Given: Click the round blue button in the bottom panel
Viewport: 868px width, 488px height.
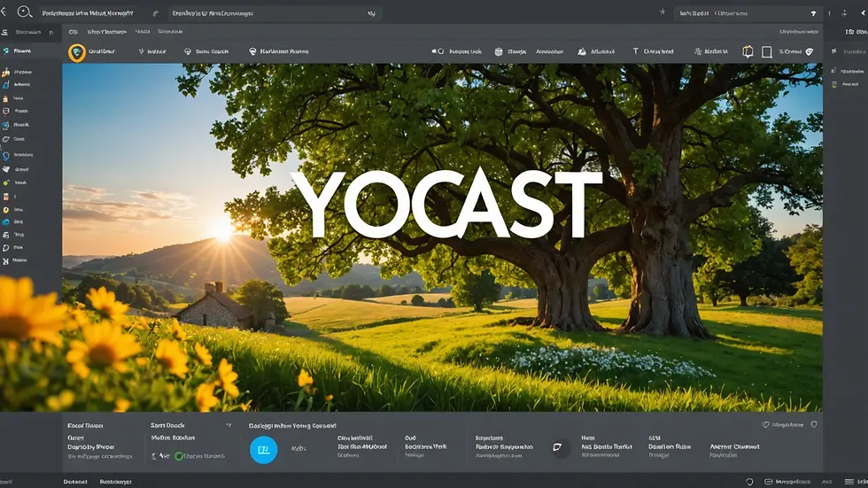Looking at the screenshot, I should coord(264,450).
